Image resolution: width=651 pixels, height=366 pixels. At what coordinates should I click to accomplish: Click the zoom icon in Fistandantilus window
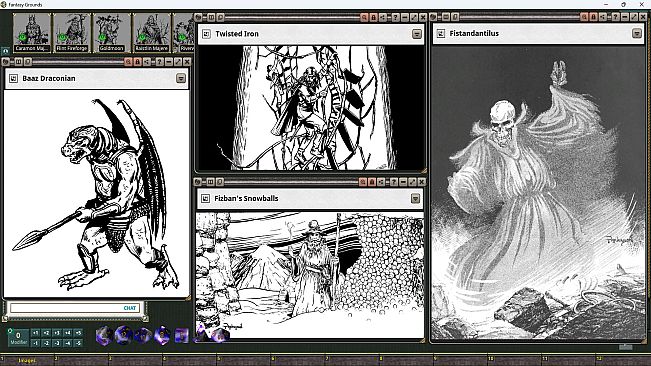click(x=584, y=17)
